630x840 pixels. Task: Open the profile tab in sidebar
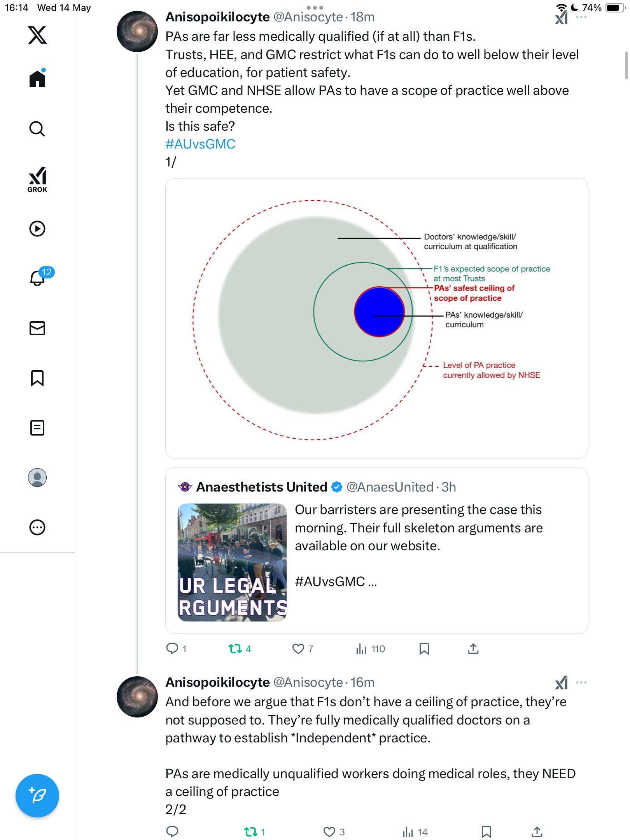pyautogui.click(x=37, y=478)
